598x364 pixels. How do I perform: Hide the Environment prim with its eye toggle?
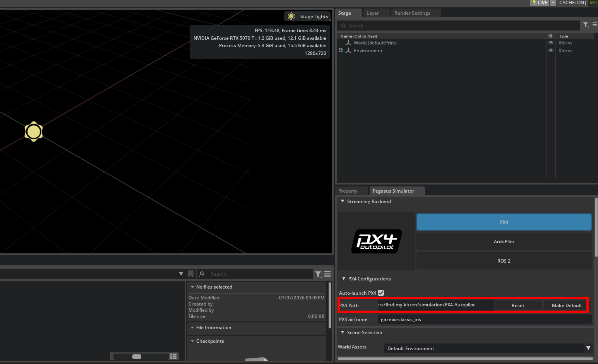click(551, 50)
